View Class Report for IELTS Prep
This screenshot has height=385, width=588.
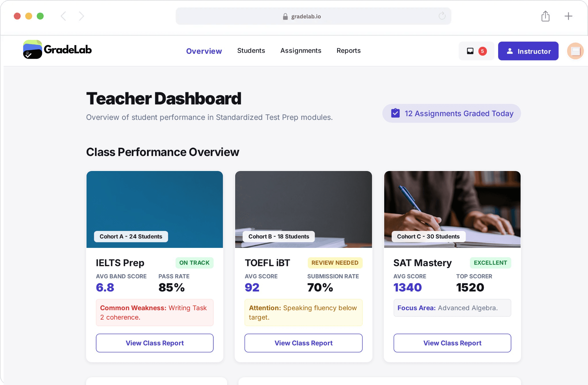click(155, 343)
